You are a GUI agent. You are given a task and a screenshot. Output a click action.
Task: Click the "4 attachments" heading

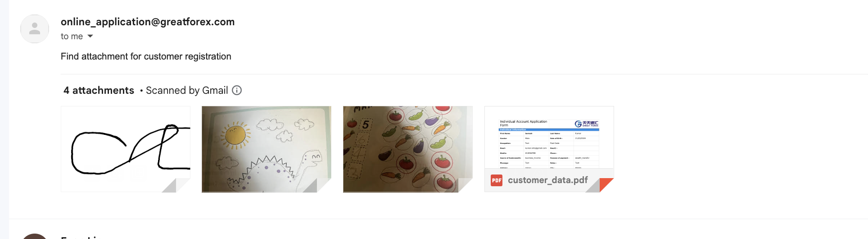point(99,90)
